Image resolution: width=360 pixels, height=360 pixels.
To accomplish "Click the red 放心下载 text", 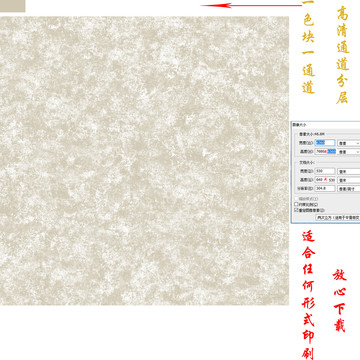I will (340, 300).
